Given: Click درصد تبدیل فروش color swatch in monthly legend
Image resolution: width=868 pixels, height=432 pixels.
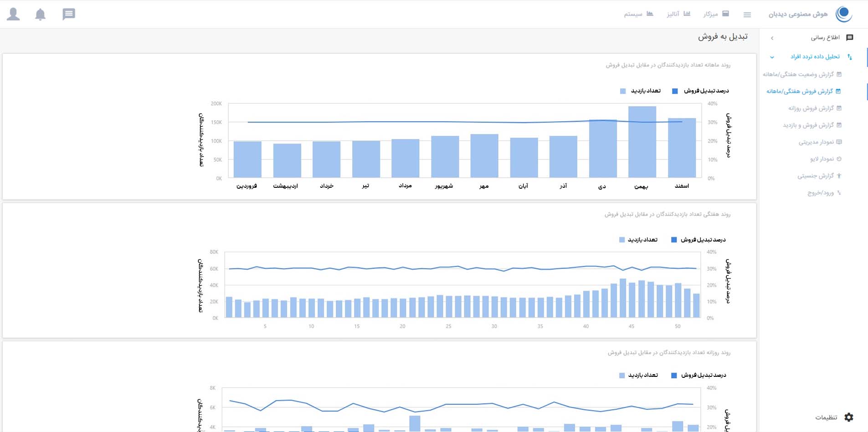Looking at the screenshot, I should [675, 91].
